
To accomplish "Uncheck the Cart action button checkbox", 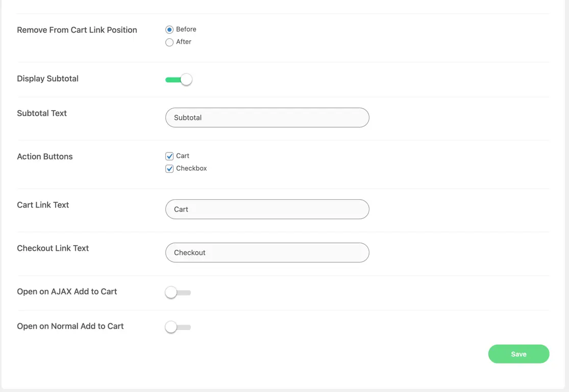I will pos(169,156).
